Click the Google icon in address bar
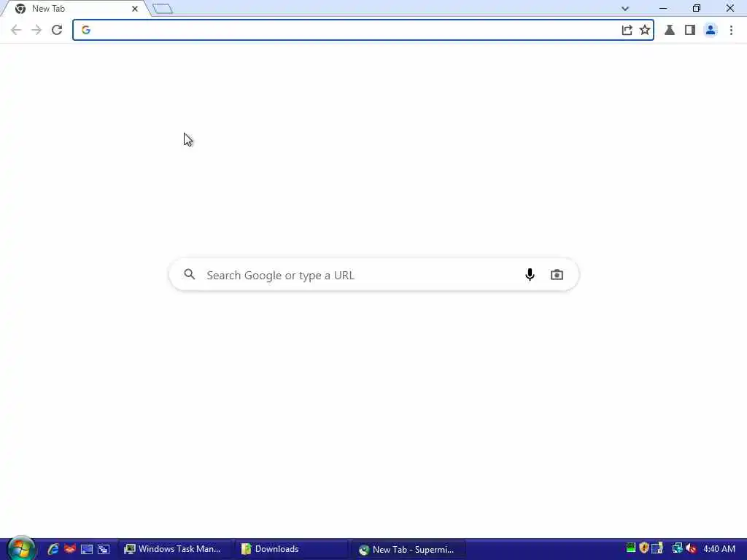This screenshot has height=560, width=747. (86, 30)
